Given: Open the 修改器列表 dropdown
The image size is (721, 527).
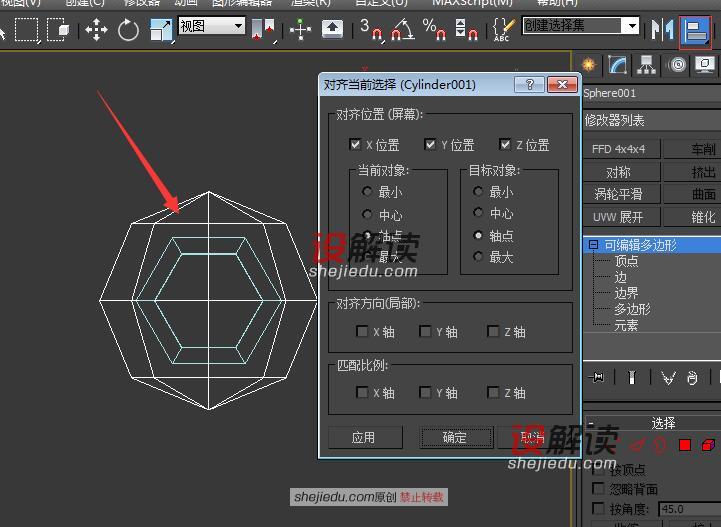Looking at the screenshot, I should 652,120.
